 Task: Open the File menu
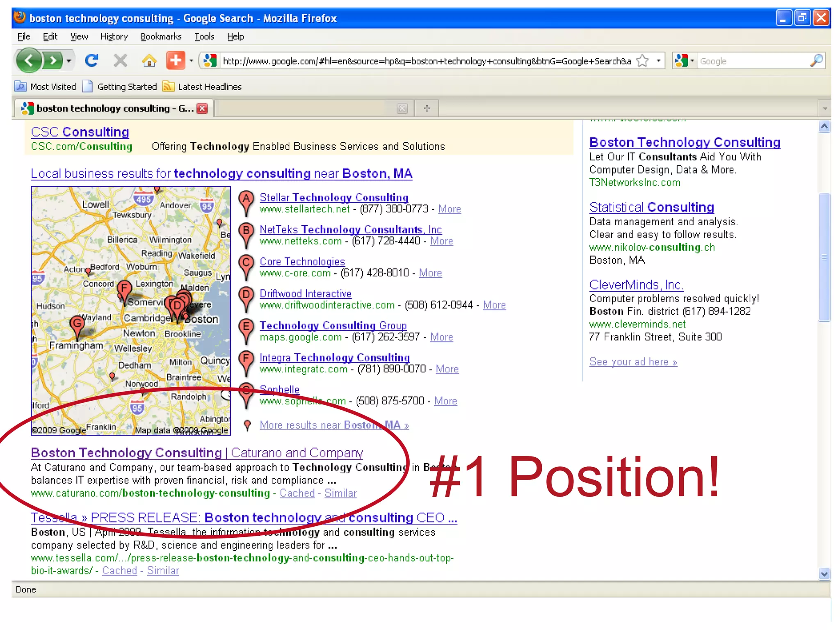pyautogui.click(x=24, y=37)
